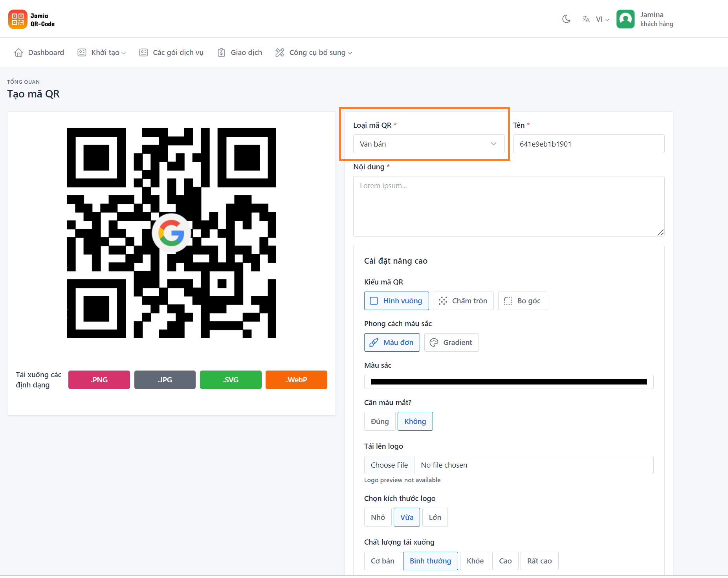Choose Gradient color style
The image size is (728, 578).
click(x=451, y=342)
